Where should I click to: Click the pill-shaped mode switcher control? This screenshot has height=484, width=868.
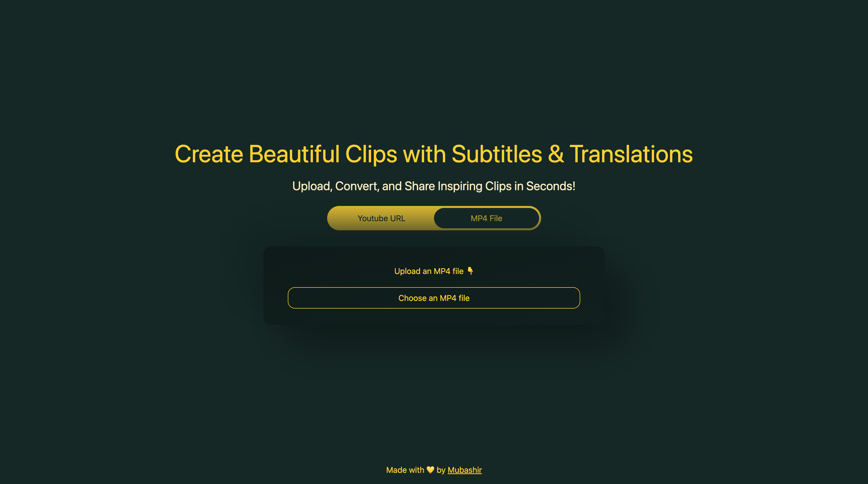[434, 218]
